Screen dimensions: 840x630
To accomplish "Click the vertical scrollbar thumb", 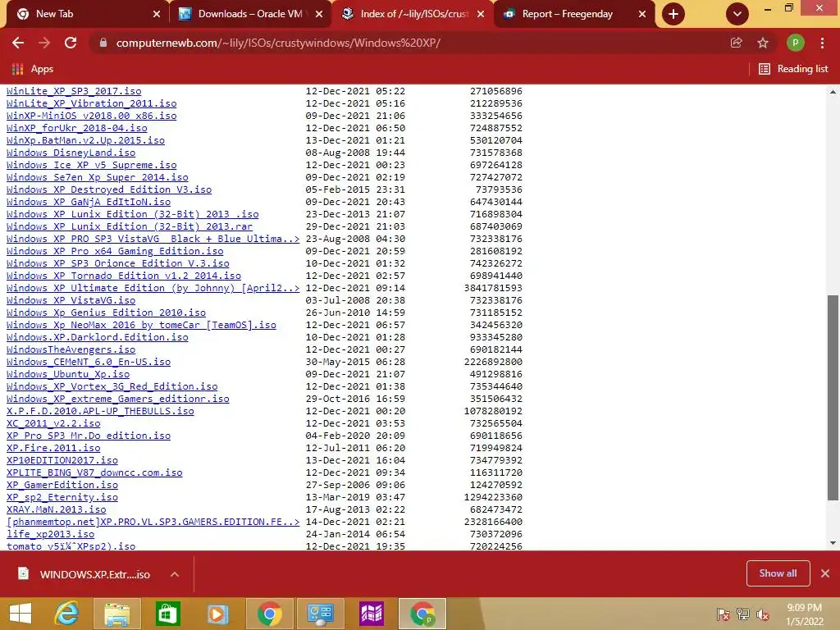I will click(x=833, y=398).
